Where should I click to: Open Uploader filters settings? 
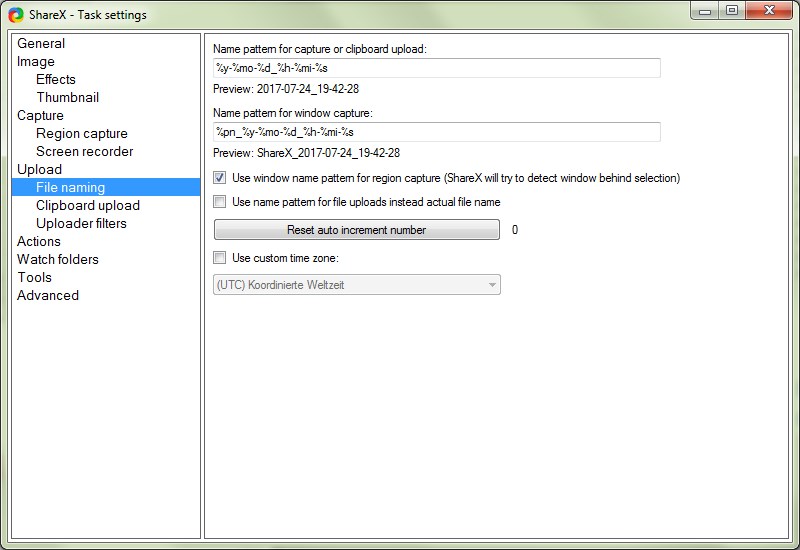pyautogui.click(x=82, y=223)
